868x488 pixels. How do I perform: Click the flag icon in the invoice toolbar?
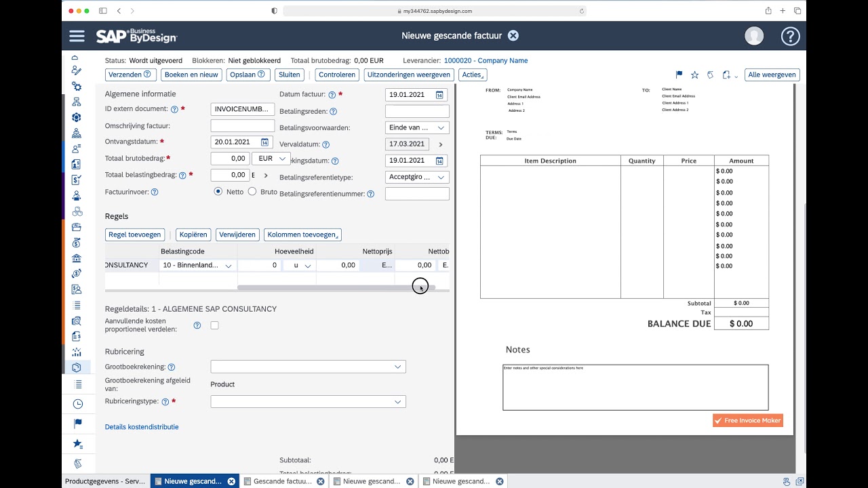click(x=679, y=75)
